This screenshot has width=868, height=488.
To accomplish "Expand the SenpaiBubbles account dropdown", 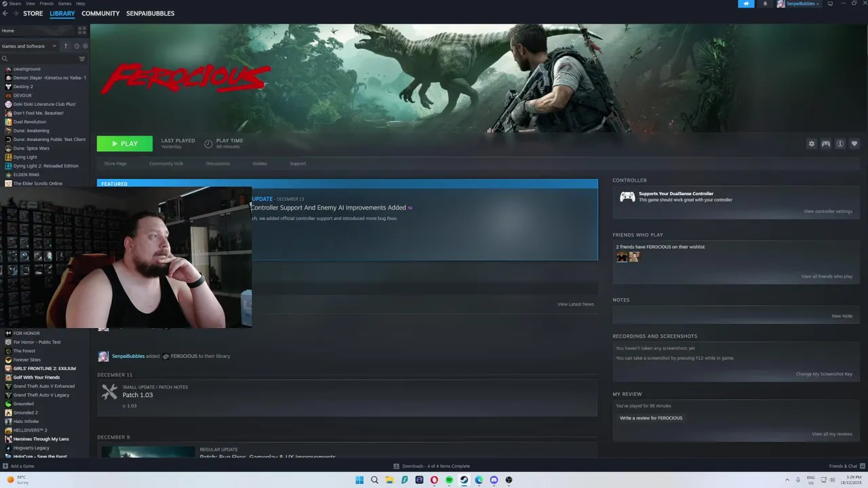I will [798, 4].
